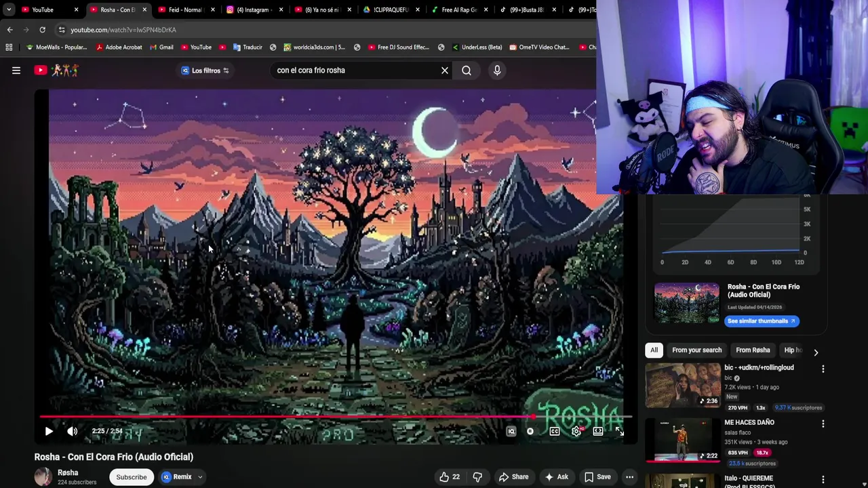
Task: Open options for ME HACES DAÑO video
Action: point(823,424)
